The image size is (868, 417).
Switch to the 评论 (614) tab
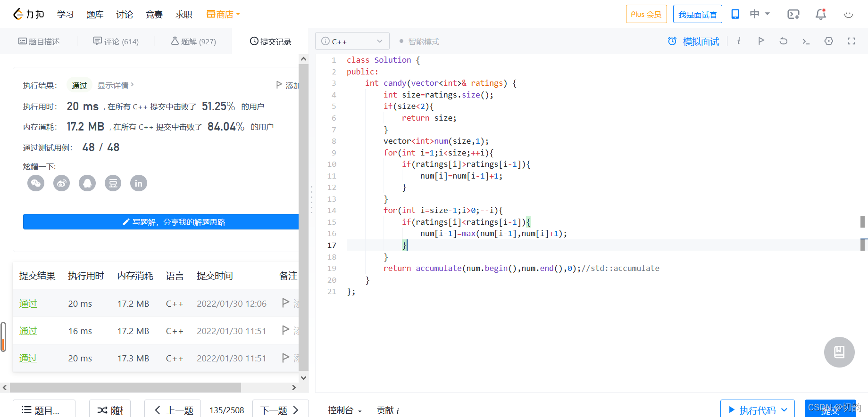coord(116,41)
